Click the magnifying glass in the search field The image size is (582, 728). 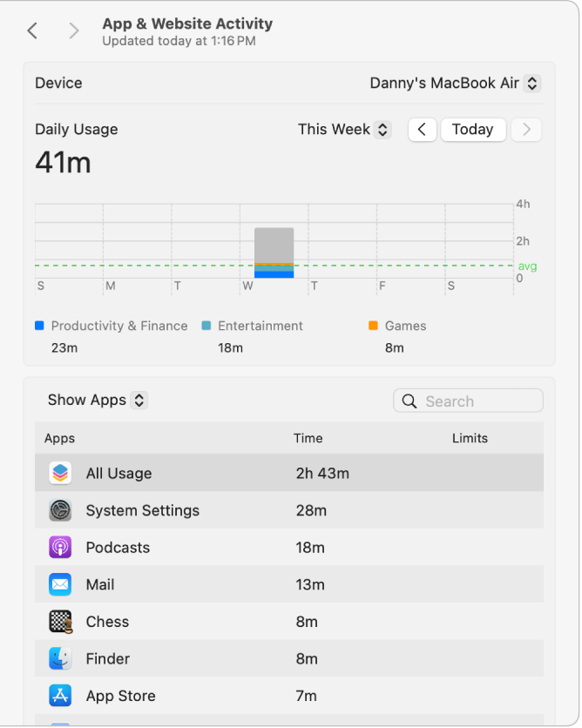409,401
